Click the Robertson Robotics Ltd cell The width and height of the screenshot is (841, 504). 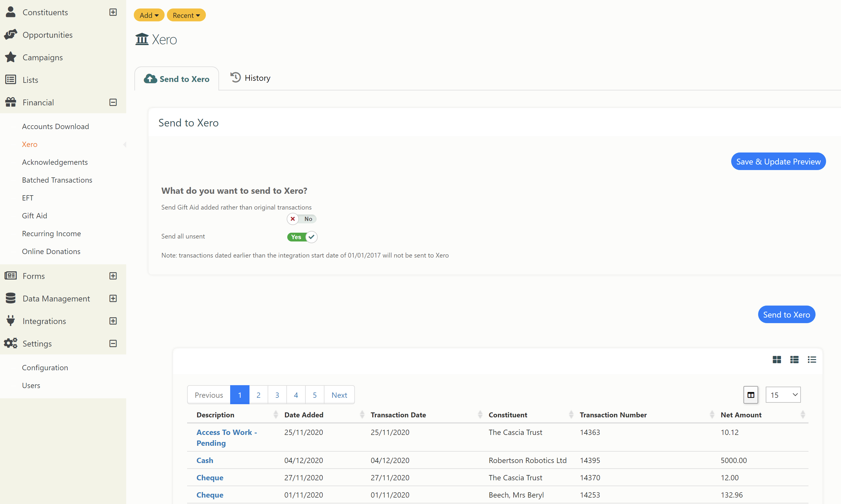coord(527,460)
